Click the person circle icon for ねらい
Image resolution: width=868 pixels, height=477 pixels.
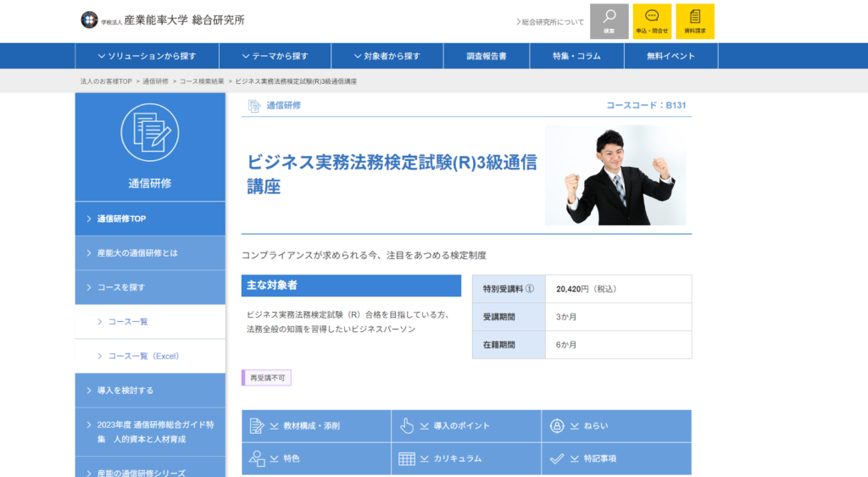(557, 426)
